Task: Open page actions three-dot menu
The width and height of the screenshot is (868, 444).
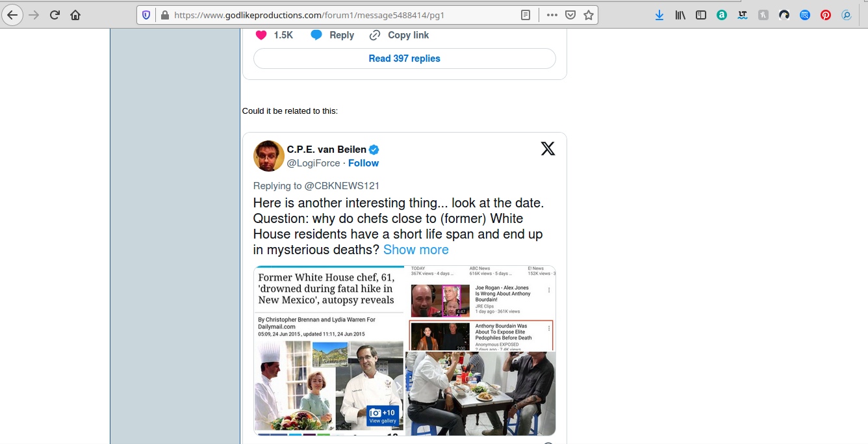Action: coord(552,15)
